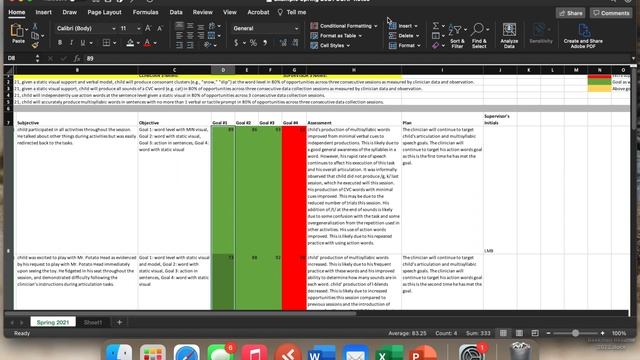Click the Merge & Center icon

click(x=211, y=36)
